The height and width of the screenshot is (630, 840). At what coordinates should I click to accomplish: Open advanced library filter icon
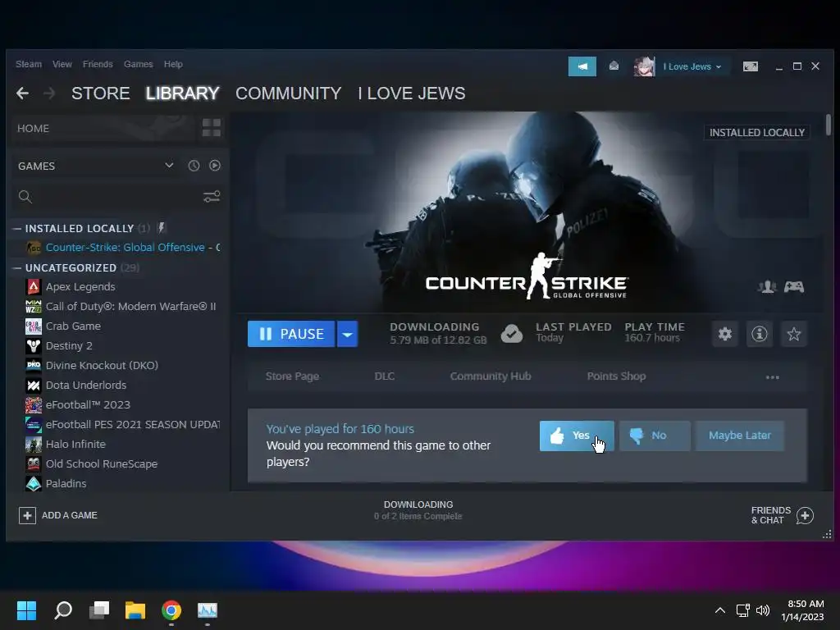click(x=212, y=197)
